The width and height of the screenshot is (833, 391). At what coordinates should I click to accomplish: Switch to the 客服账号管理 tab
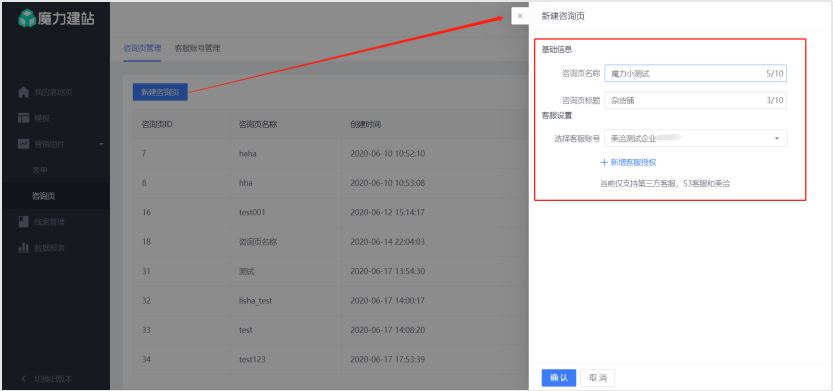point(198,48)
